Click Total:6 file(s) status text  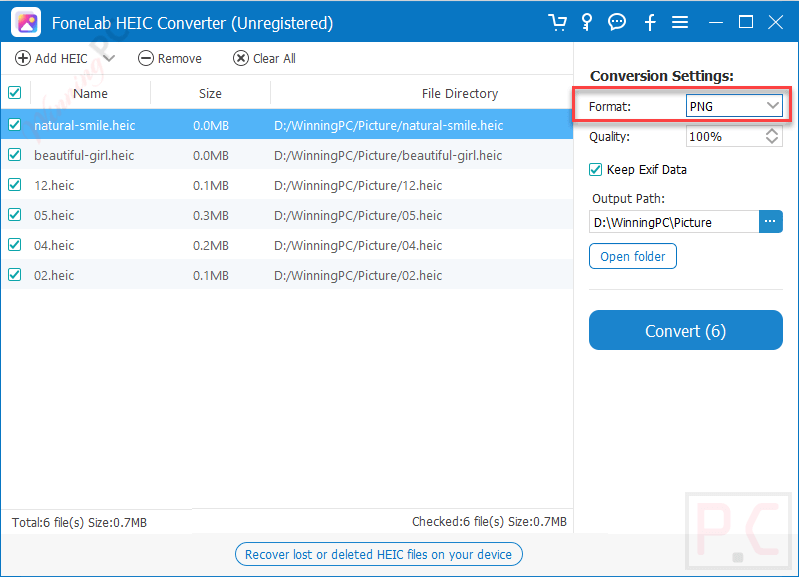(79, 522)
